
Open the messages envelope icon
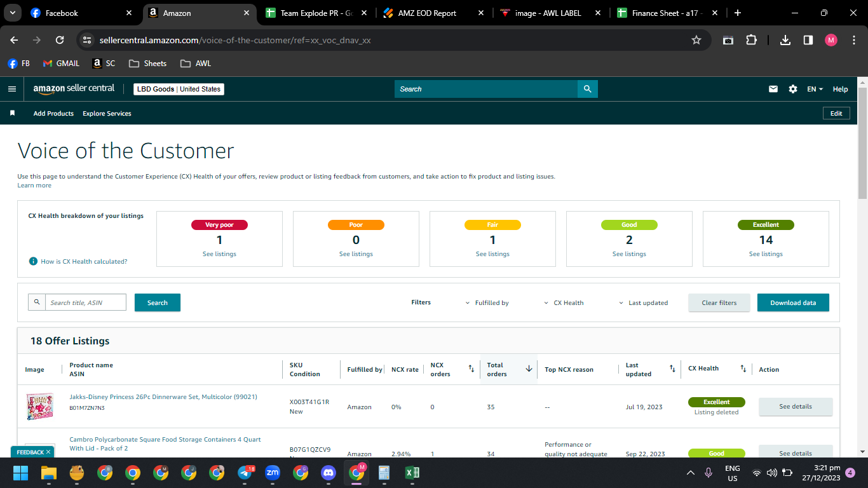point(773,89)
